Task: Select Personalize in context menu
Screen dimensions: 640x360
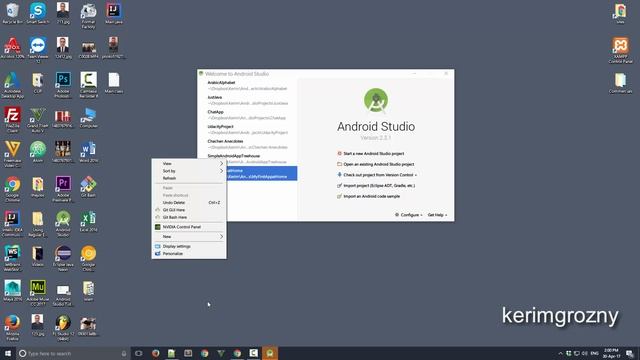Action: coord(189,253)
